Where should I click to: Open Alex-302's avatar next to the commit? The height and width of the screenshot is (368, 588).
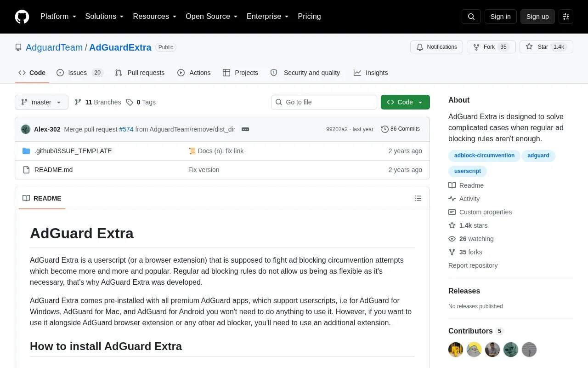coord(26,129)
